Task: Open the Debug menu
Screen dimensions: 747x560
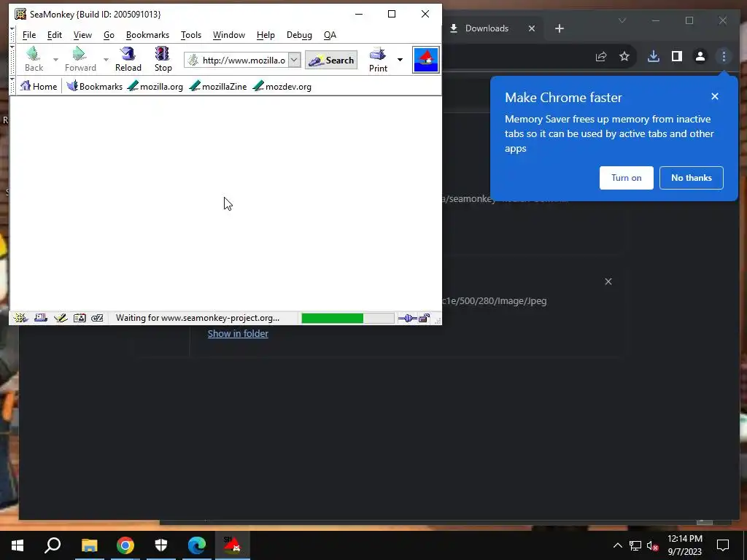Action: point(299,35)
